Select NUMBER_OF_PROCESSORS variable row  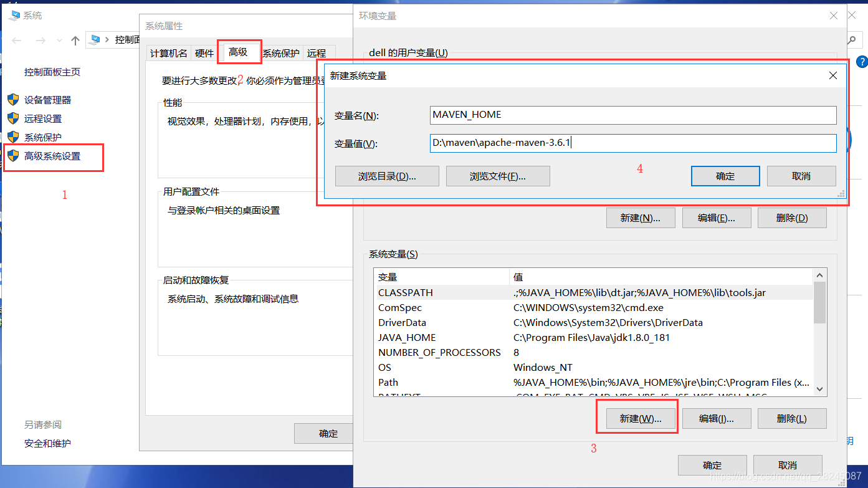(x=594, y=352)
